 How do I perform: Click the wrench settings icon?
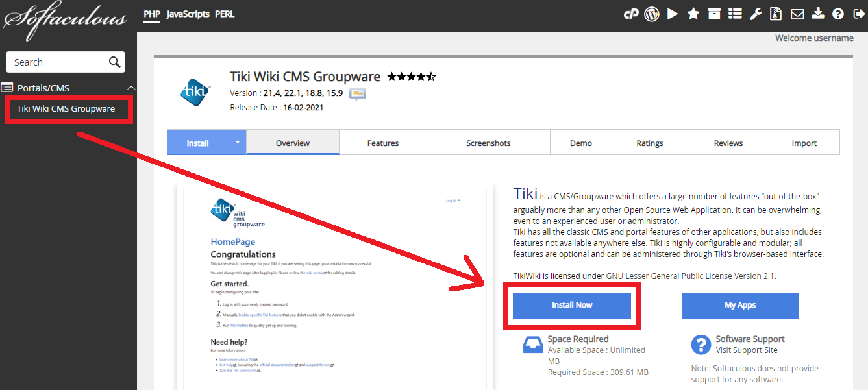tap(755, 14)
